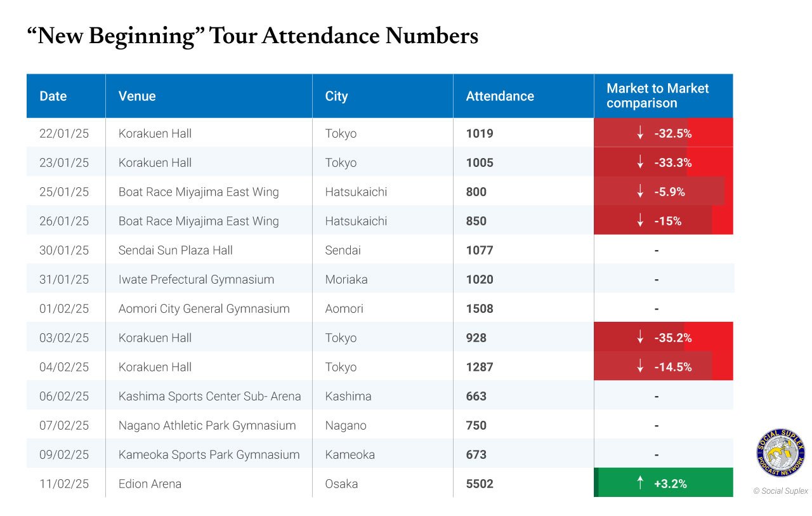Select the Date column header
The image size is (812, 516).
(66, 96)
